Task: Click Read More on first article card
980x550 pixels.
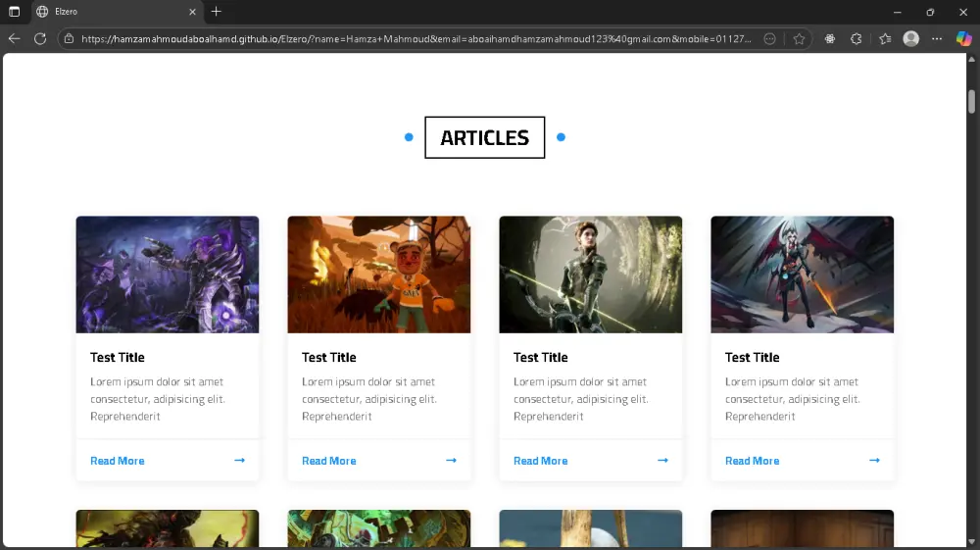Action: click(x=118, y=461)
